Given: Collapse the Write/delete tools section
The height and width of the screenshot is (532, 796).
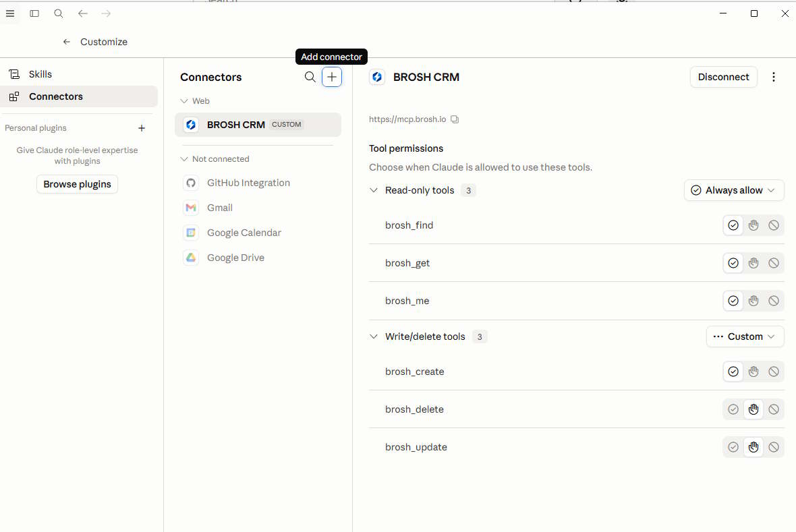Looking at the screenshot, I should pos(374,336).
